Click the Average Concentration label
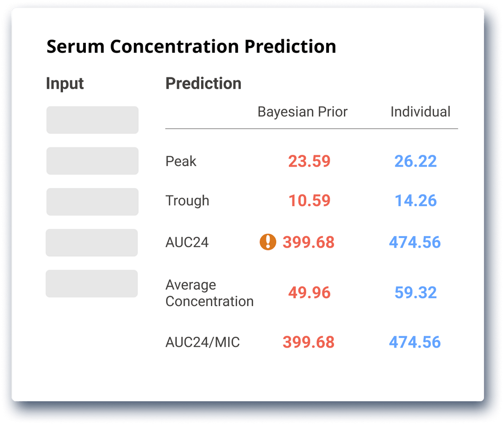The height and width of the screenshot is (425, 504). (x=209, y=293)
